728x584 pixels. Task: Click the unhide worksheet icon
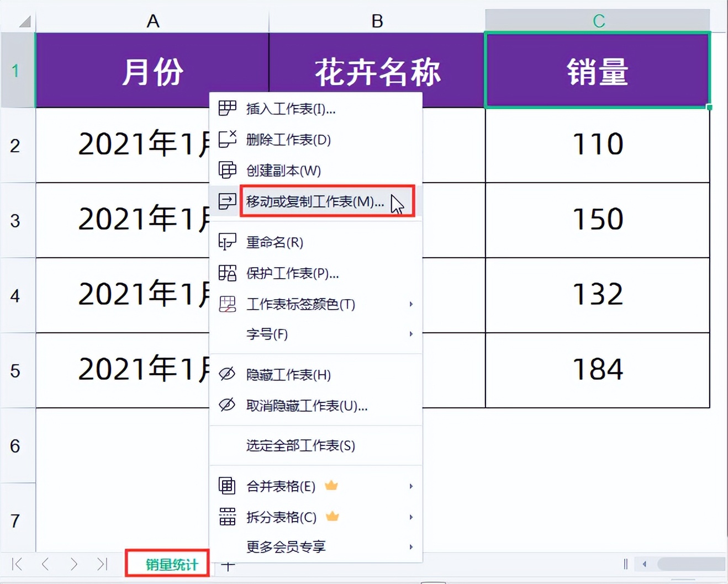(227, 406)
